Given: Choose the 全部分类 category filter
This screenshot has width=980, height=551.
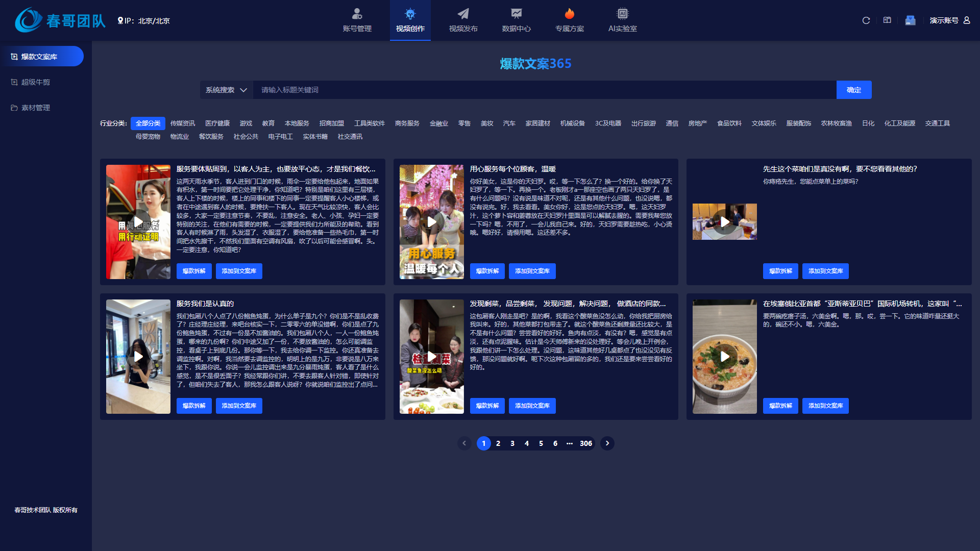Looking at the screenshot, I should [148, 123].
